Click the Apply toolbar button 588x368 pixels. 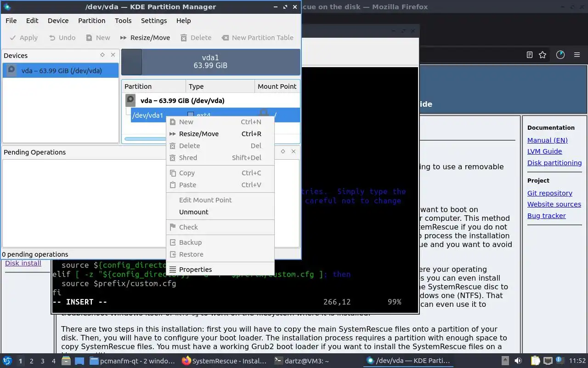pos(24,38)
